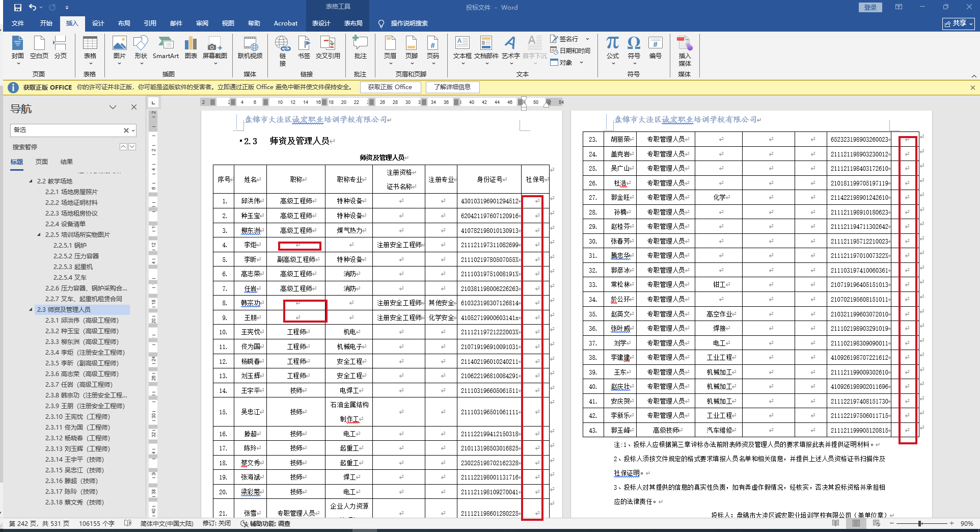Save the document with the floppy icon
Image resolution: width=980 pixels, height=532 pixels.
(18, 7)
